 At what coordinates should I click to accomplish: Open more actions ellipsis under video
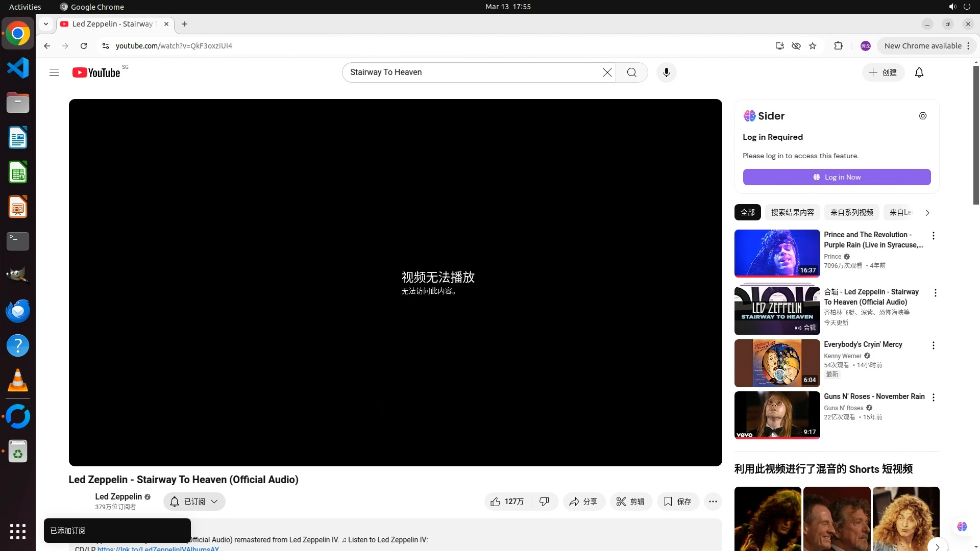(713, 502)
